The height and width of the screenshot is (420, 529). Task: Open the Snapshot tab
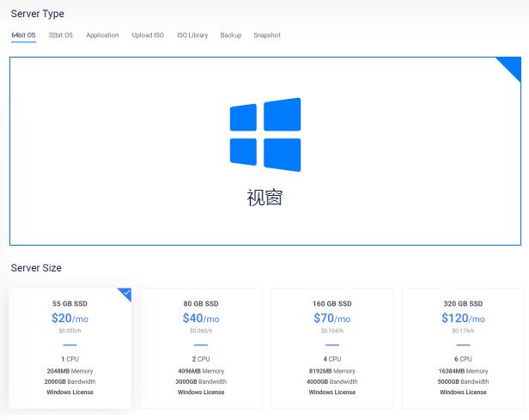pos(267,35)
